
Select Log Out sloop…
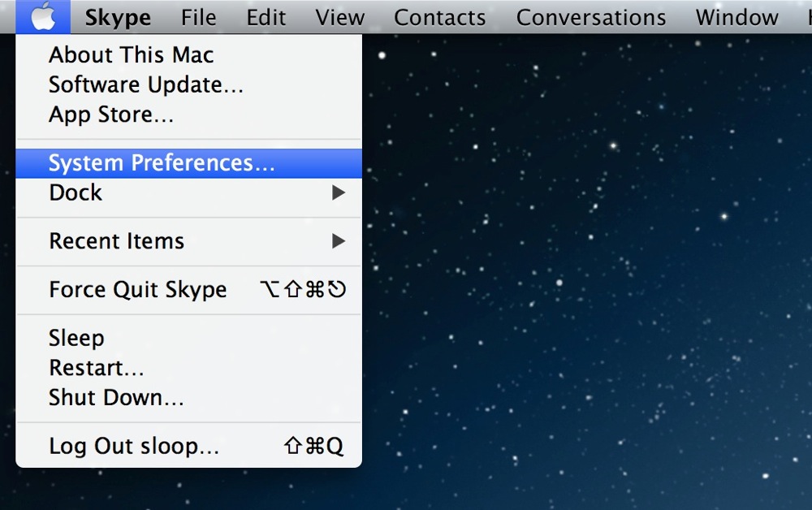189,446
